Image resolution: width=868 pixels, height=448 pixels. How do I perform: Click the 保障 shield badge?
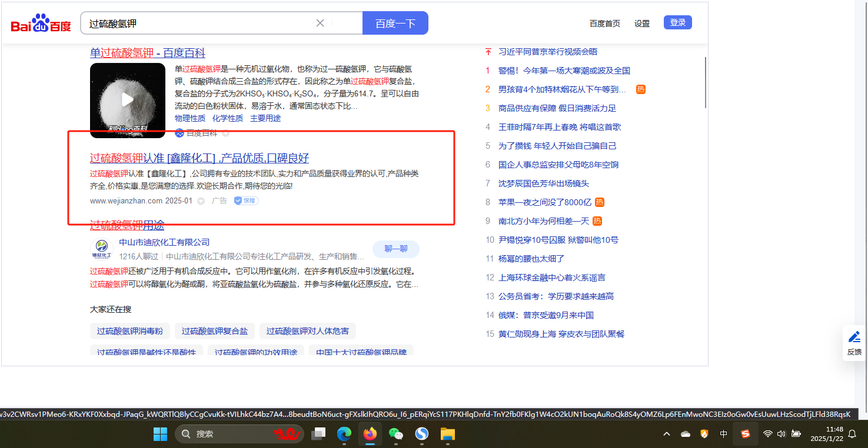pos(246,200)
